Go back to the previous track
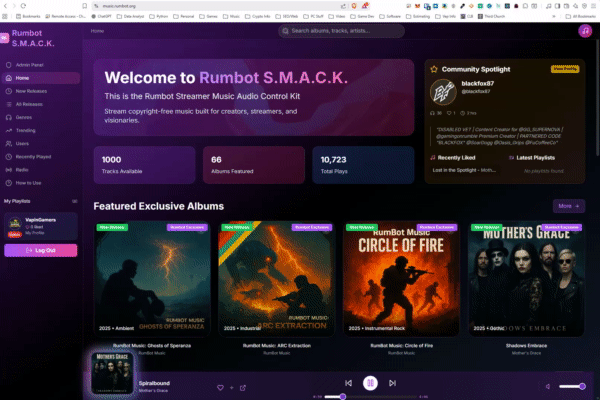Screen dimensions: 600x400 [x=348, y=384]
